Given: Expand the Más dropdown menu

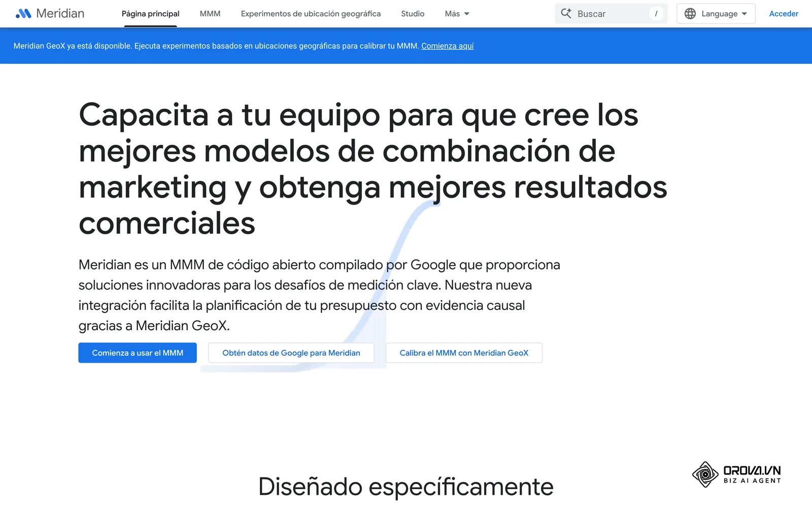Looking at the screenshot, I should (x=457, y=14).
